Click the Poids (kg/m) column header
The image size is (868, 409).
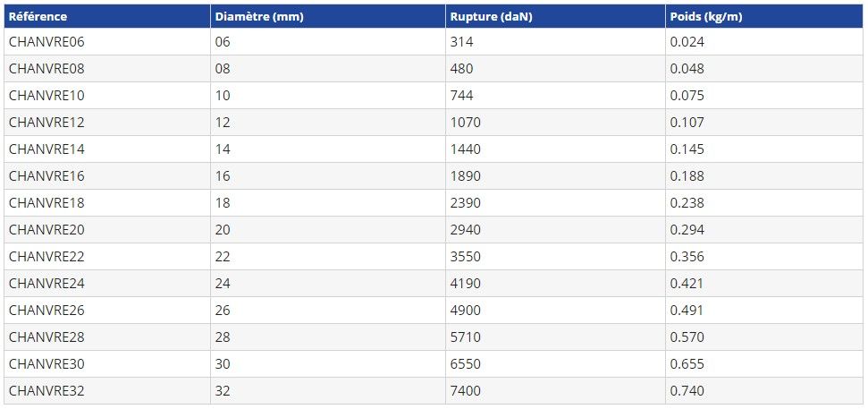tap(706, 16)
